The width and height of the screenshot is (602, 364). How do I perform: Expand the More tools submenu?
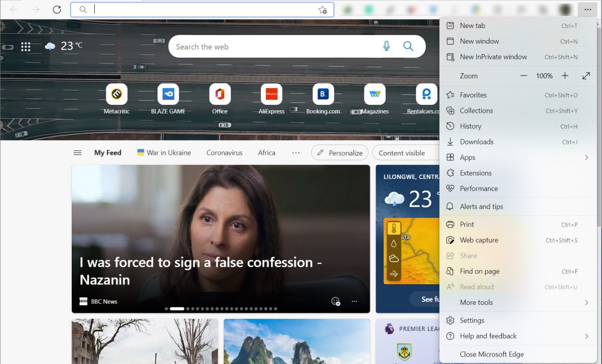586,302
